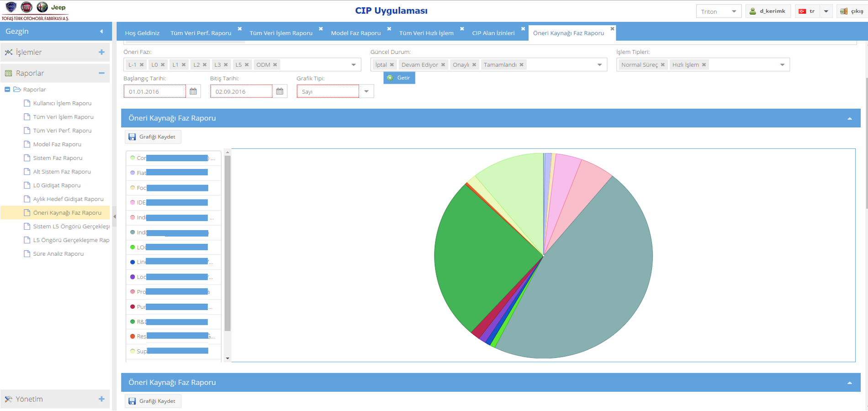868x411 pixels.
Task: Close the Tüm Veri Hızlı İşlem tab
Action: pos(462,29)
